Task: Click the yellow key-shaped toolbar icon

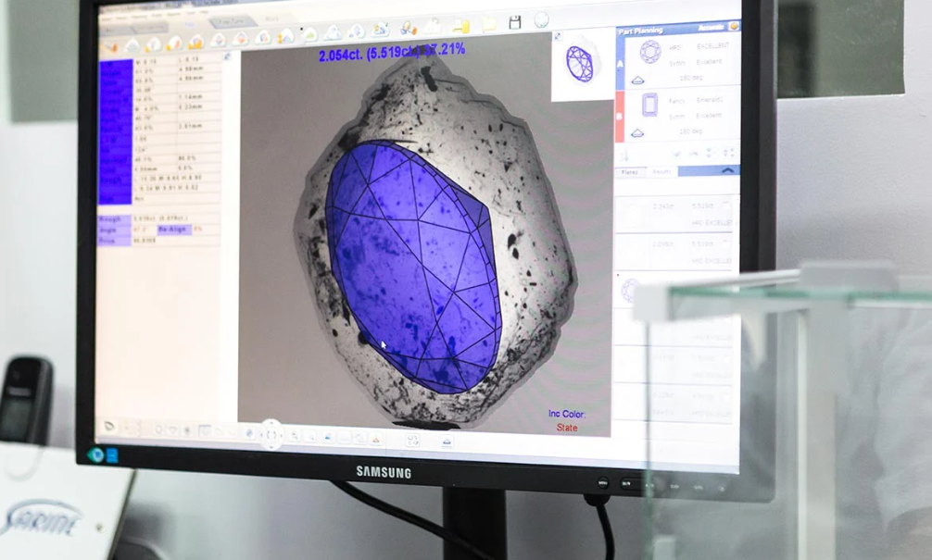Action: coord(460,26)
